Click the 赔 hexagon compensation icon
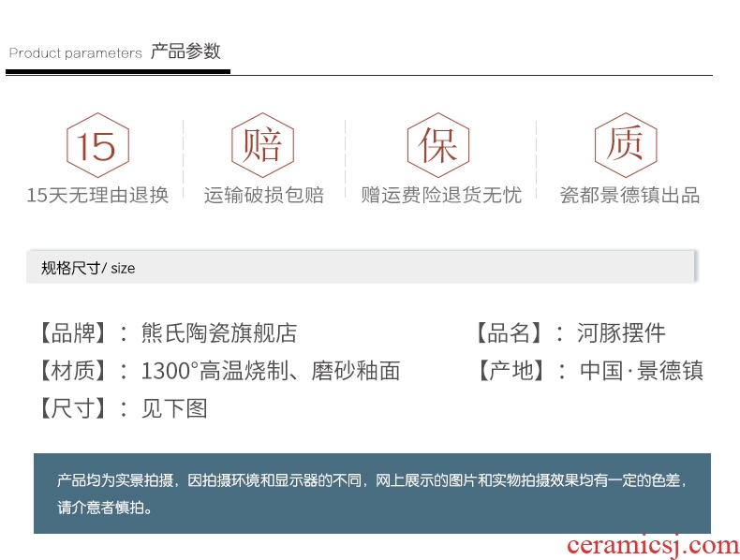The width and height of the screenshot is (740, 560). [263, 145]
